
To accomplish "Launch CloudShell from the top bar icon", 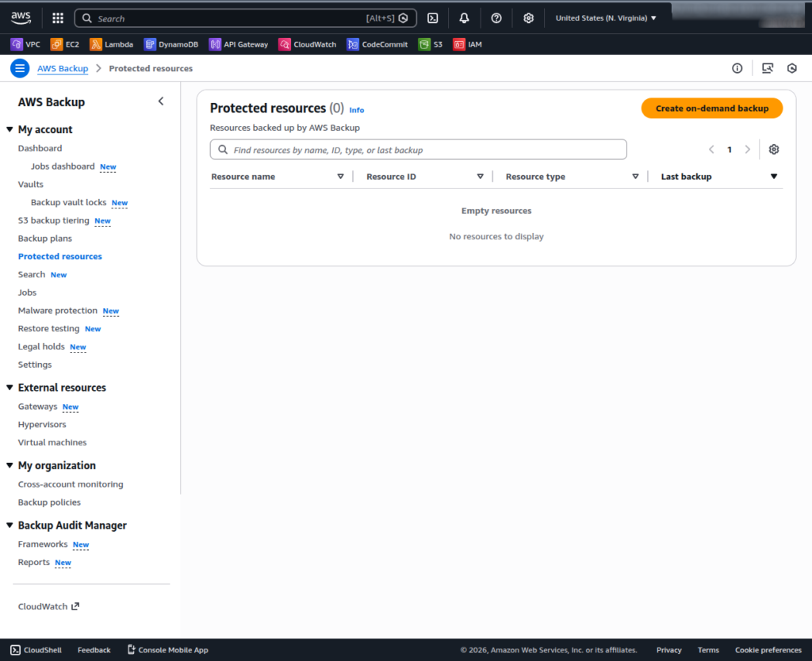I will (x=432, y=18).
